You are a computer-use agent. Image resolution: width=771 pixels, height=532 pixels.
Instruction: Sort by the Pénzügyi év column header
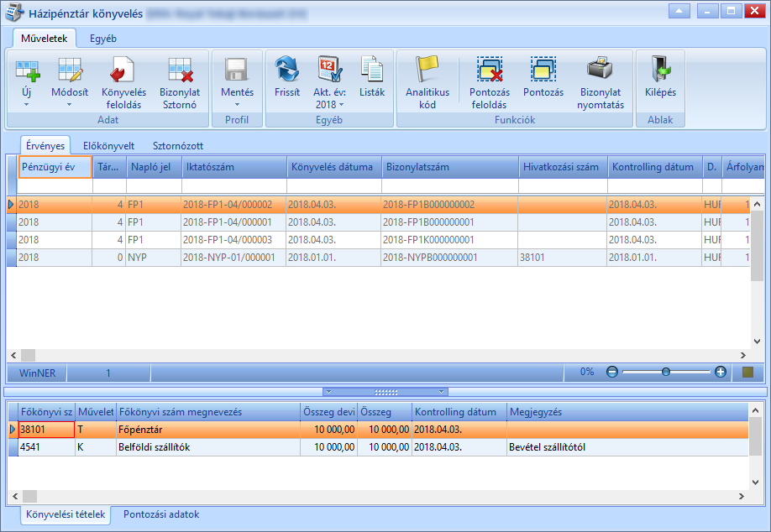tap(55, 167)
